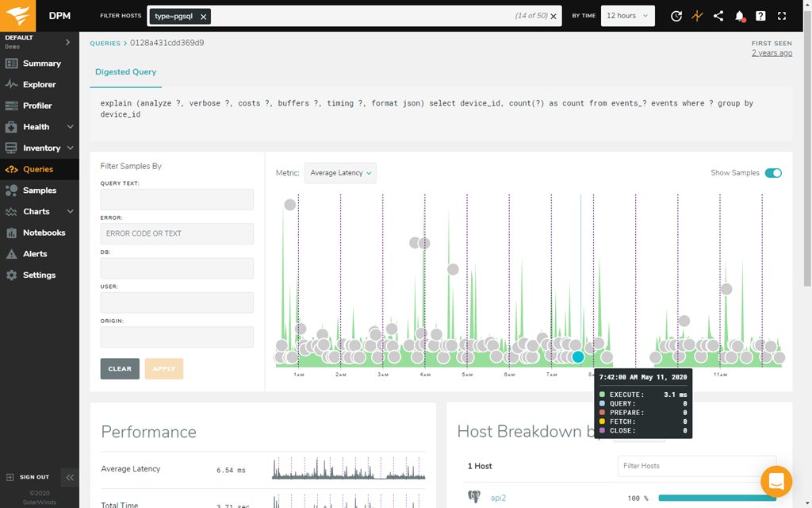
Task: Select the Digested Query tab
Action: 125,72
